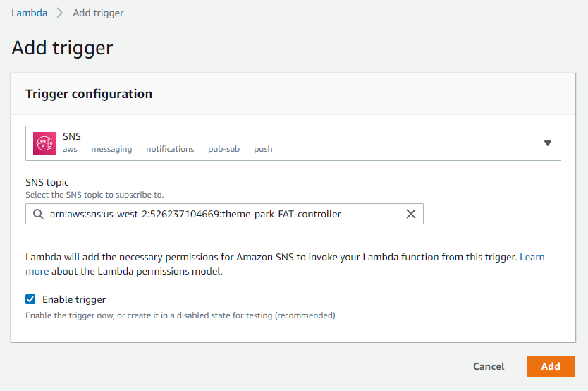Click the orange Add button
Screen dimensions: 588x391
pyautogui.click(x=551, y=366)
